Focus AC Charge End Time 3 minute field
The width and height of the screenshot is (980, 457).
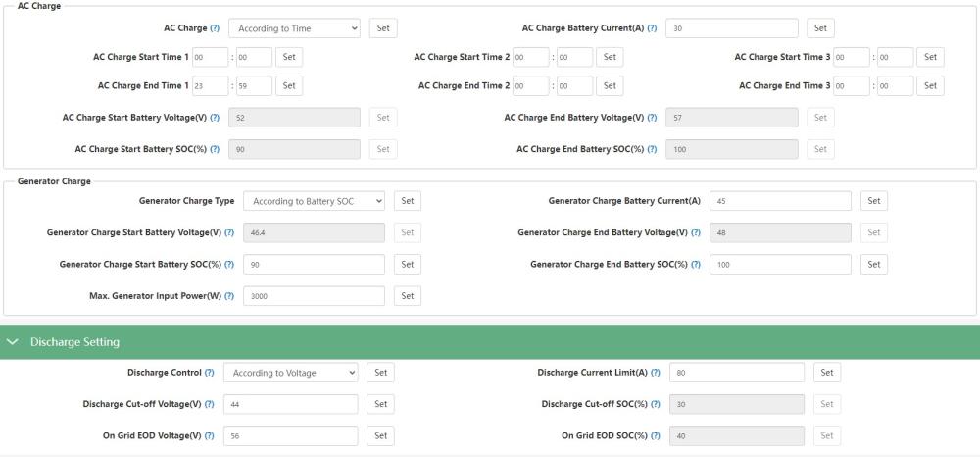(896, 85)
